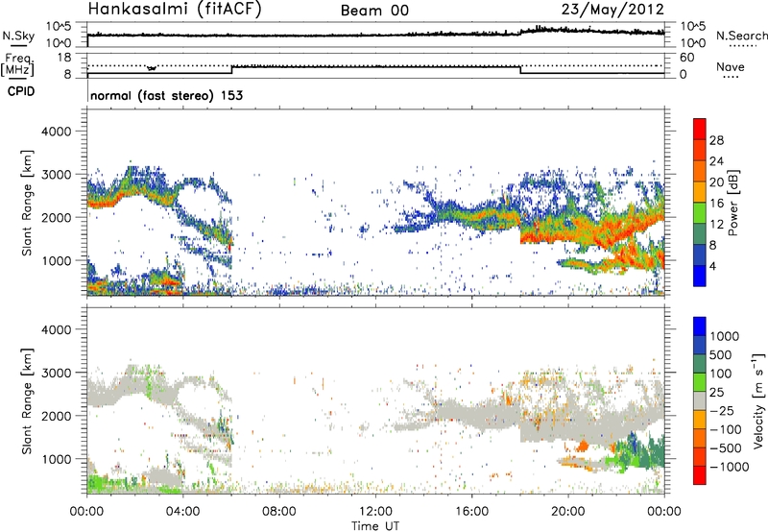The width and height of the screenshot is (768, 532).
Task: Click the "N.Search" legend label
Action: tap(742, 36)
